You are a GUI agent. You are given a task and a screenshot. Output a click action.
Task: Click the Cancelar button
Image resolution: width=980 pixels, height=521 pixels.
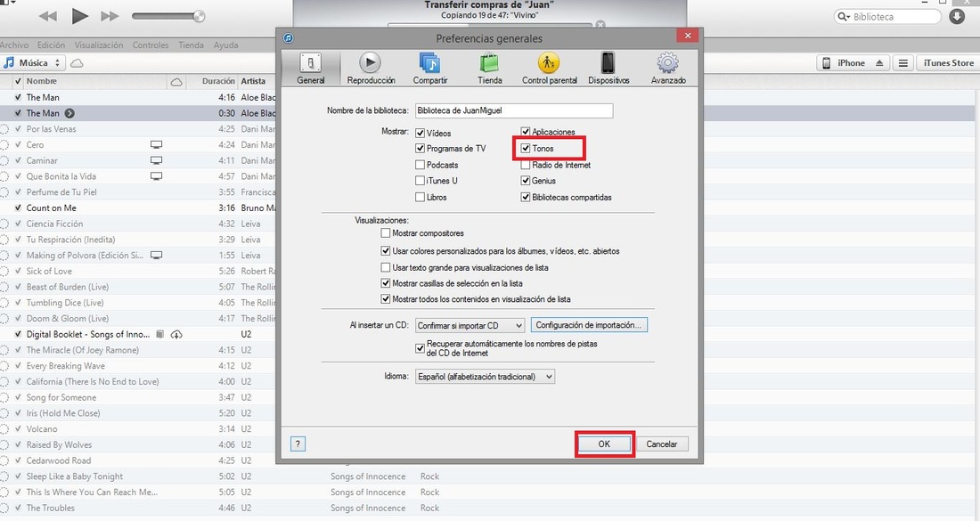point(662,444)
